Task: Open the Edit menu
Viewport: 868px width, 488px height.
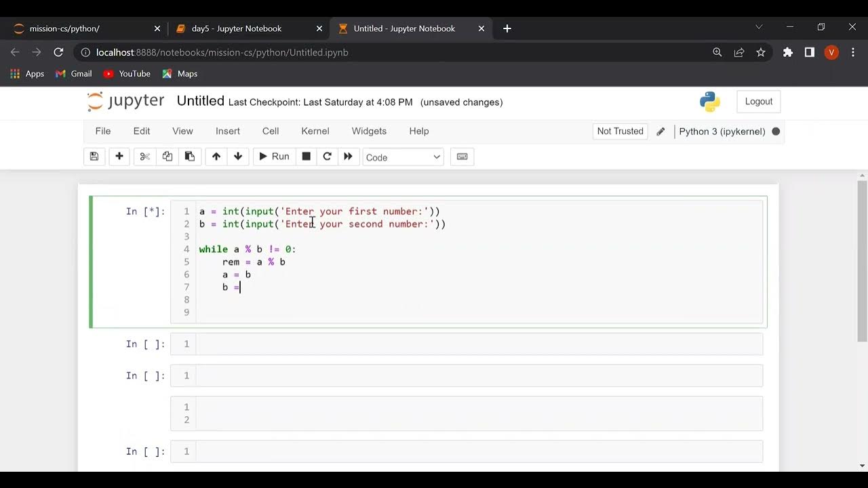Action: [x=142, y=131]
